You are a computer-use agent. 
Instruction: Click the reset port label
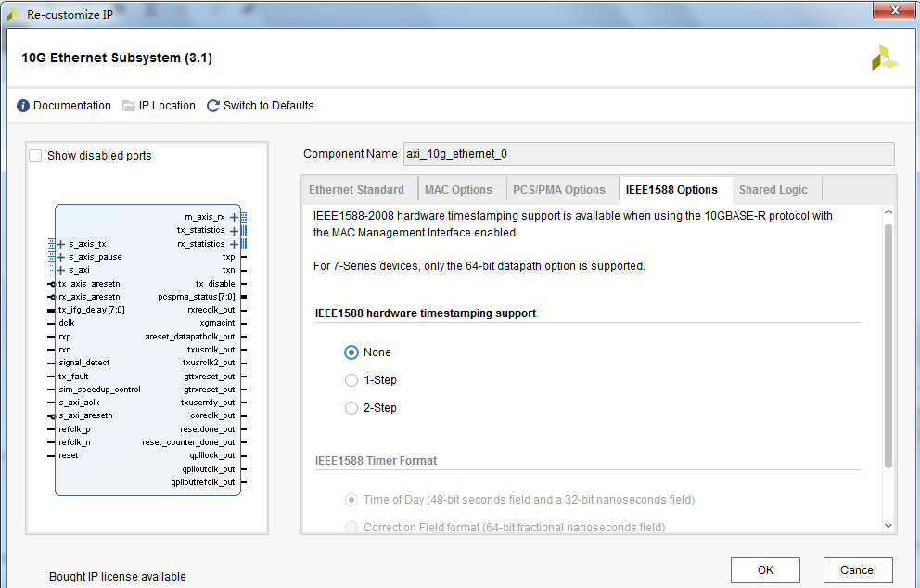[68, 455]
